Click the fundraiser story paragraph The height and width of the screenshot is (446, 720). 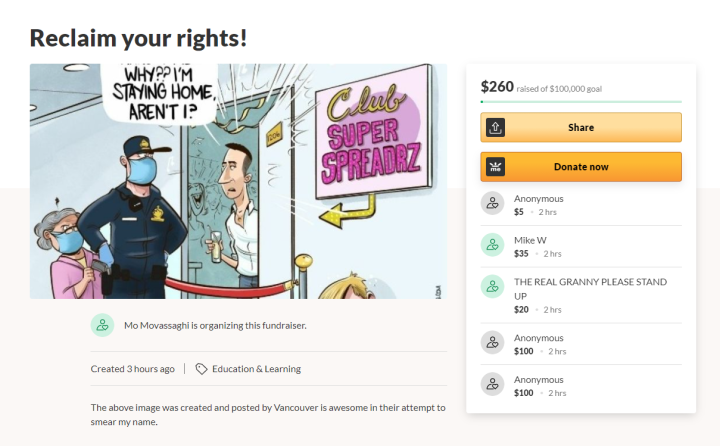point(268,414)
